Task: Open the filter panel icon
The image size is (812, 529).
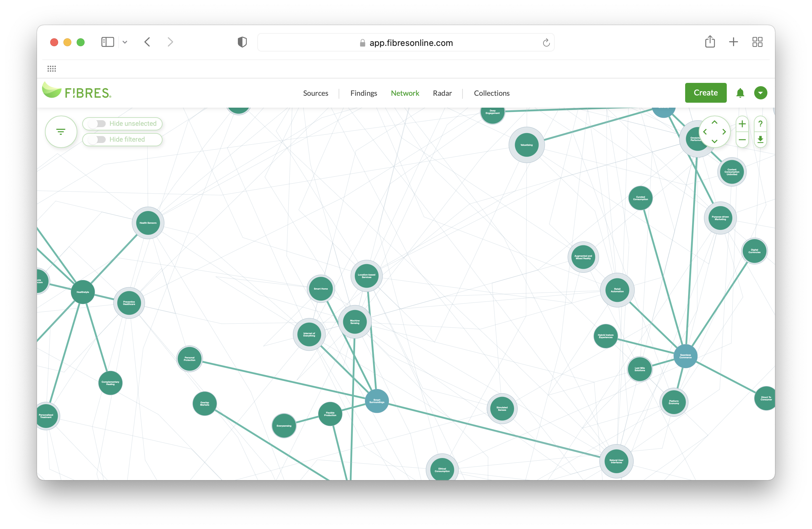Action: point(61,132)
